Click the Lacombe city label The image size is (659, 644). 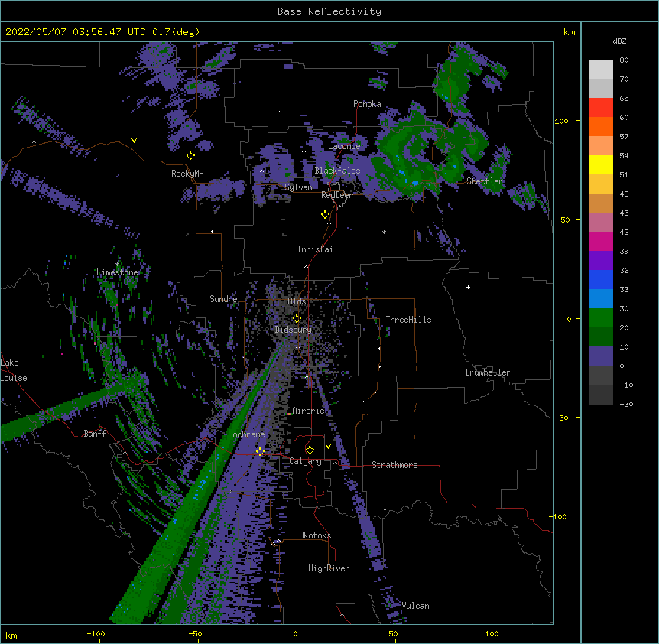coord(344,146)
